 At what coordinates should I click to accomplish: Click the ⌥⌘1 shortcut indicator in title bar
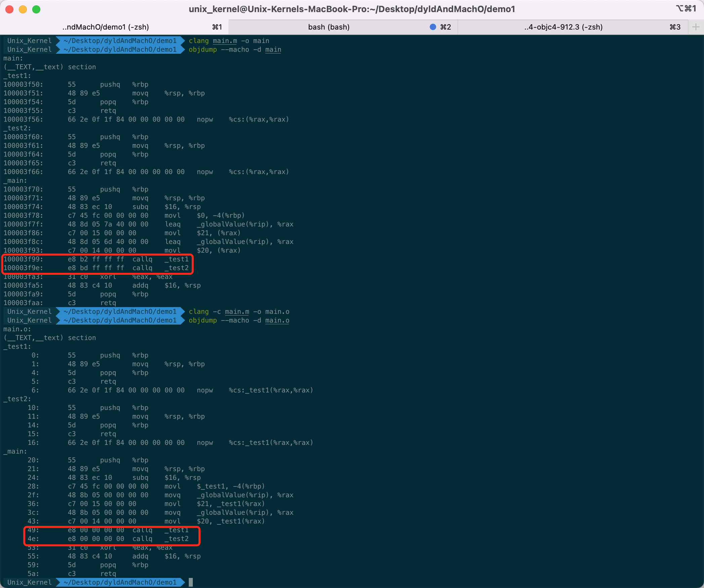pyautogui.click(x=686, y=9)
